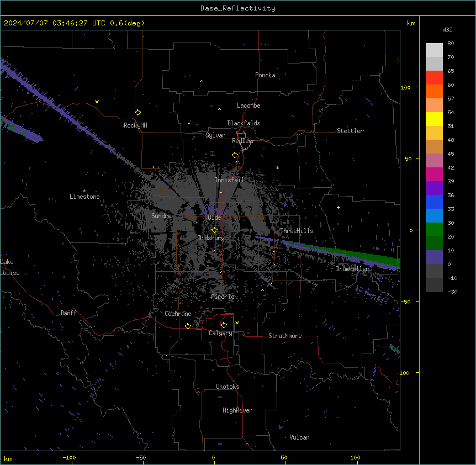Select the indigo 0-10 dBZ legend swatch
Screen dimensions: 476x465
tap(434, 257)
